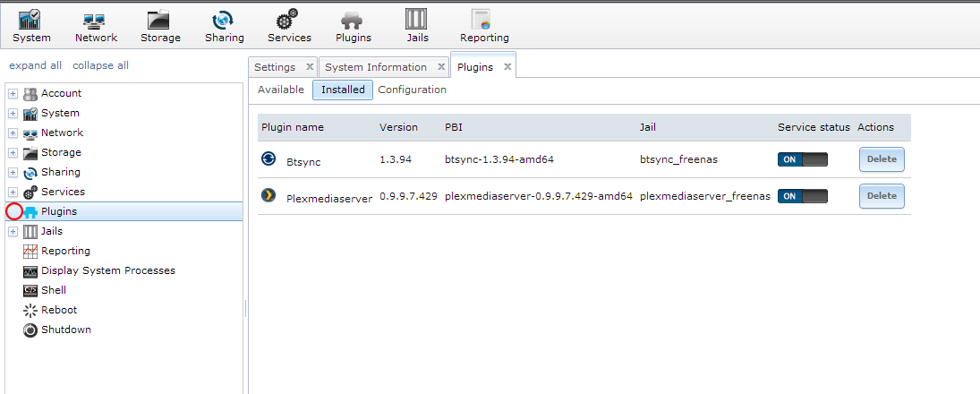Click the Shutdown power icon
The width and height of the screenshot is (980, 394).
click(x=30, y=330)
